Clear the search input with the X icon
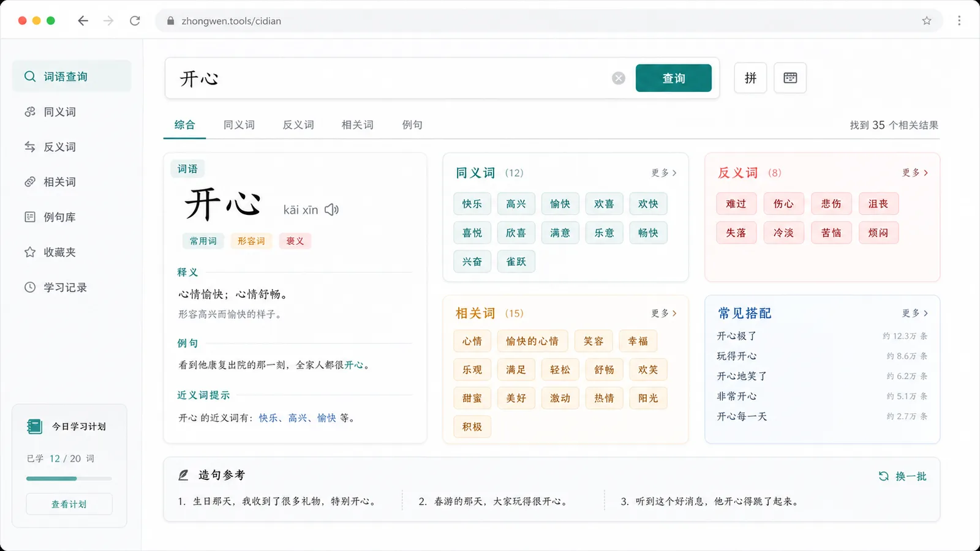This screenshot has width=980, height=551. [x=619, y=78]
